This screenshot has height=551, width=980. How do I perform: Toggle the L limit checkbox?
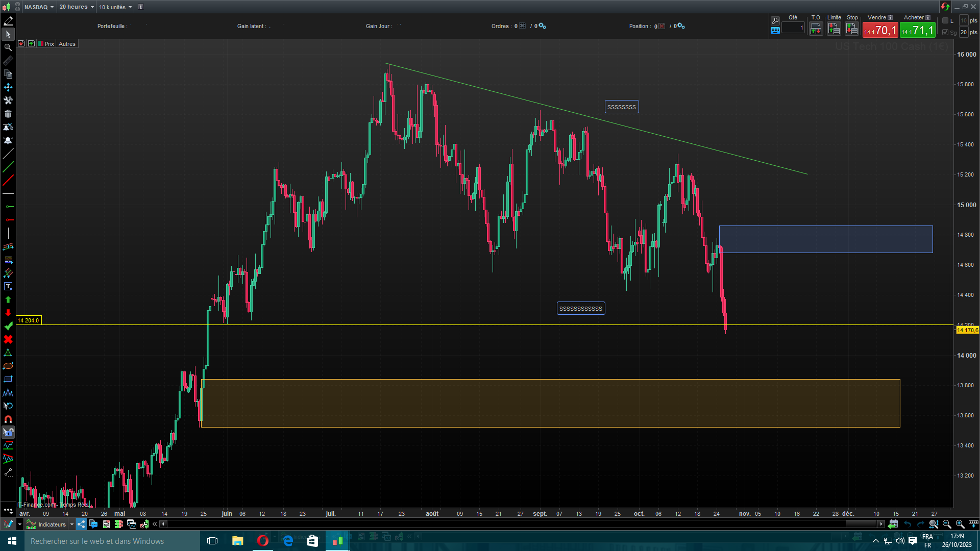tap(945, 21)
